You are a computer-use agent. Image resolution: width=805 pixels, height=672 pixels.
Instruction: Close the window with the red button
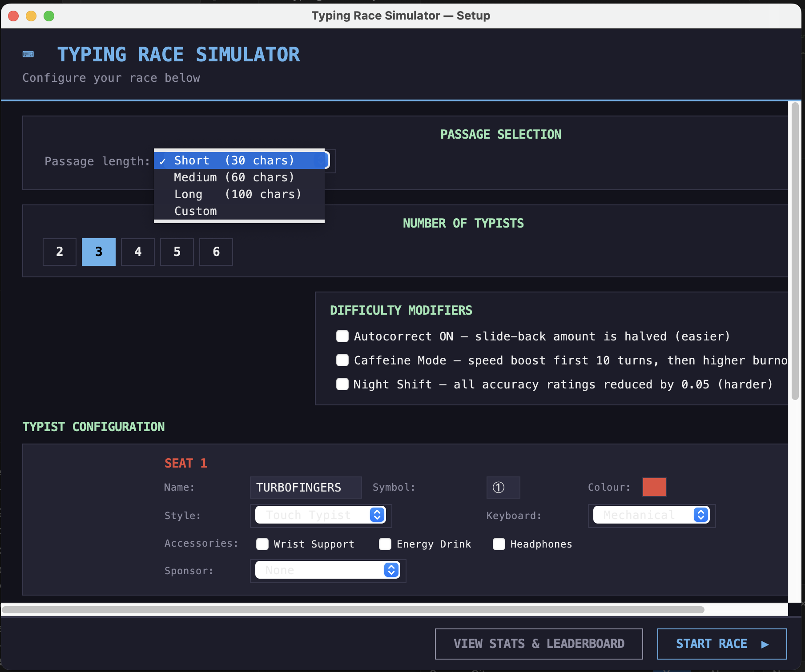13,16
